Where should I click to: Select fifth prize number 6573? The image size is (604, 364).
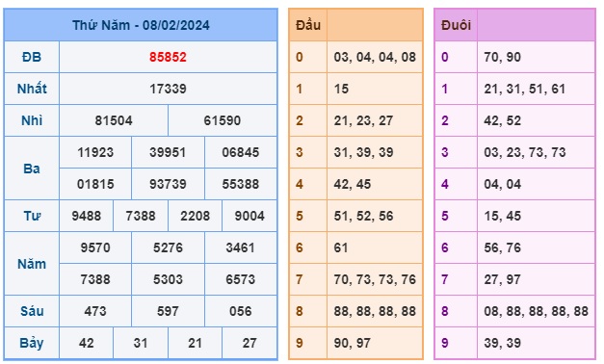coord(241,279)
